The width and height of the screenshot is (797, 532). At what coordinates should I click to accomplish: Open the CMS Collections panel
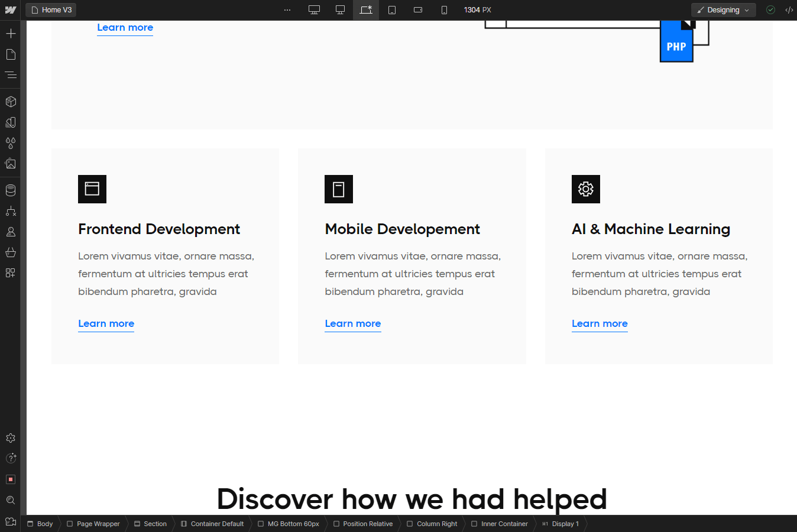click(11, 190)
